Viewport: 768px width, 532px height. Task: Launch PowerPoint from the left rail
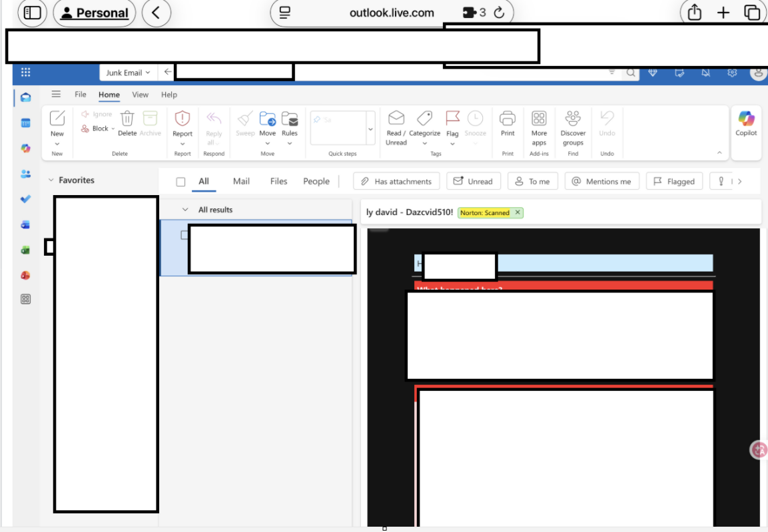pyautogui.click(x=25, y=275)
